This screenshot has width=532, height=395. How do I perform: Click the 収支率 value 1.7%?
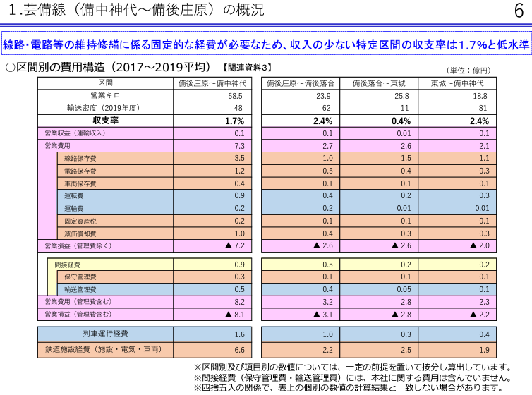click(x=234, y=121)
